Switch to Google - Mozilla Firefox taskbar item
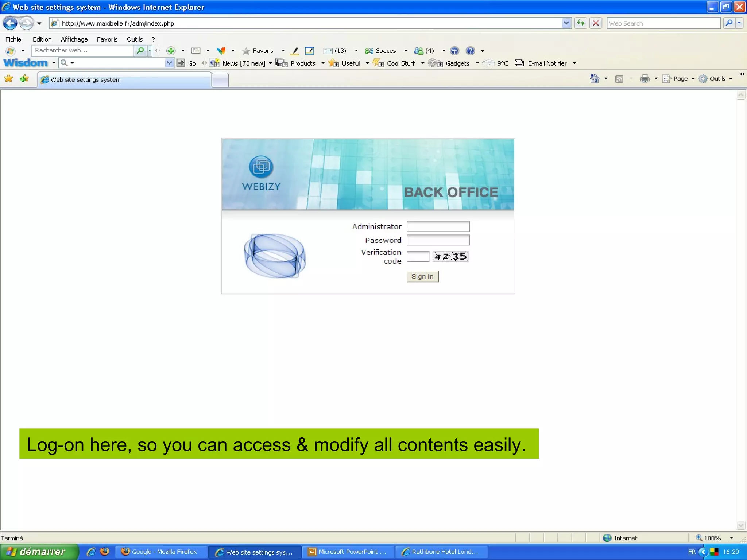 160,552
